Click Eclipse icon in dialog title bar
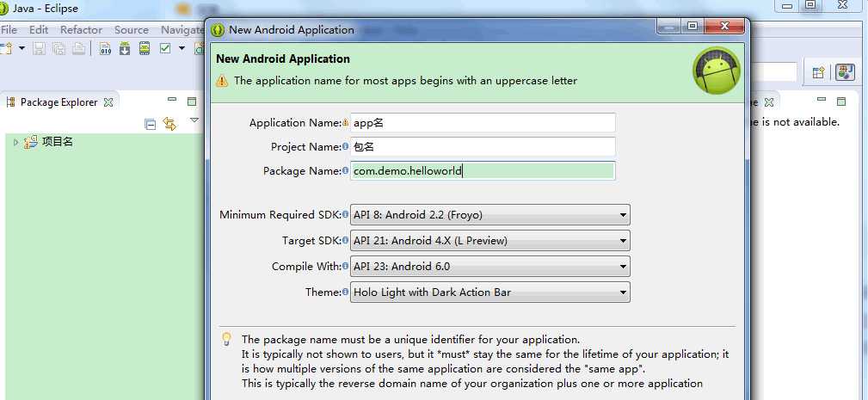This screenshot has width=868, height=400. tap(219, 30)
